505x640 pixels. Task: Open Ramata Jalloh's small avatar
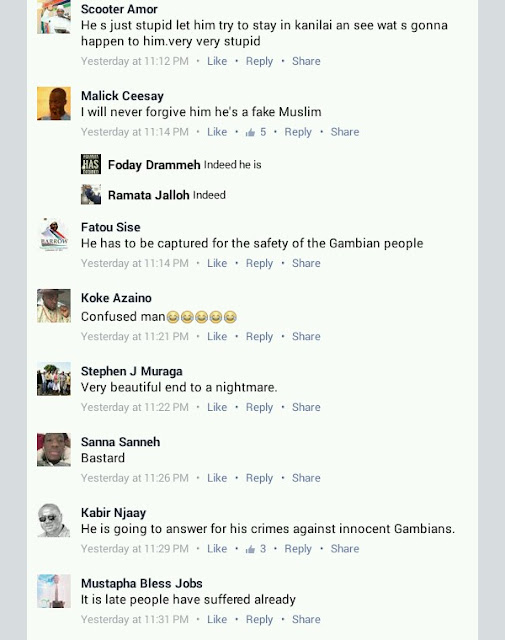(91, 194)
